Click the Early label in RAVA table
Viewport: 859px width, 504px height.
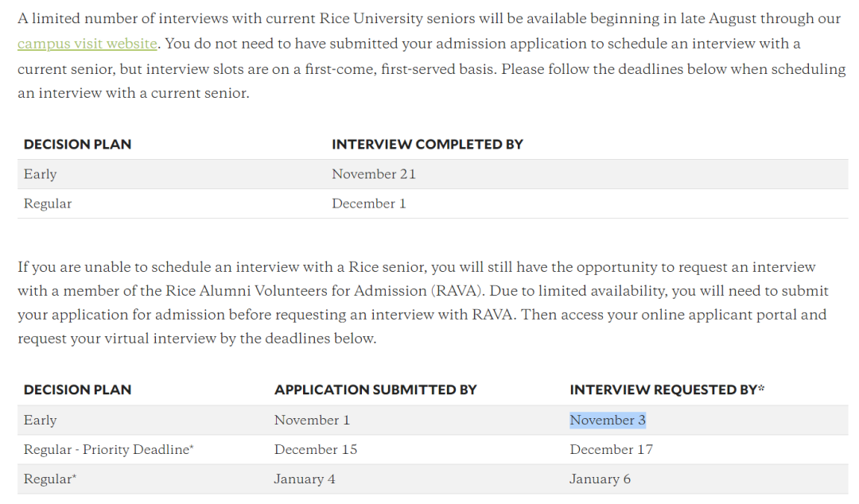tap(41, 421)
